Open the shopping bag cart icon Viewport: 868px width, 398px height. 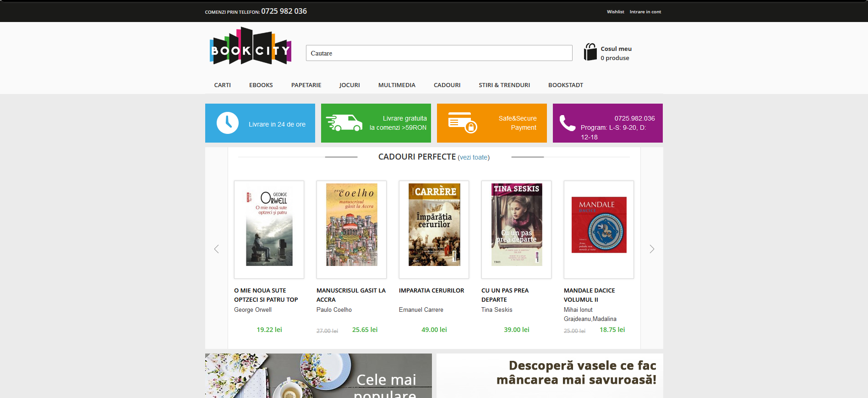[x=590, y=52]
